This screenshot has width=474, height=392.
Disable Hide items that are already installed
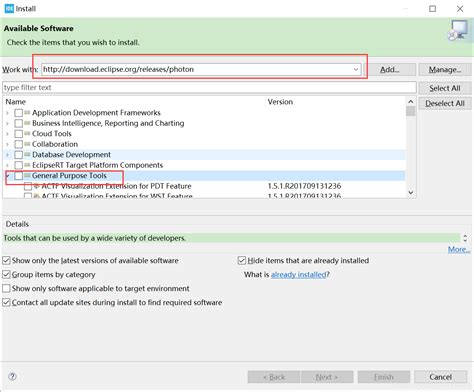coord(242,260)
